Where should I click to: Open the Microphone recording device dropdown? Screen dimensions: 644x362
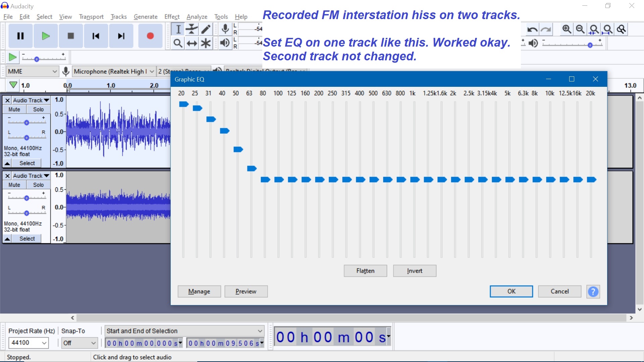pos(114,71)
